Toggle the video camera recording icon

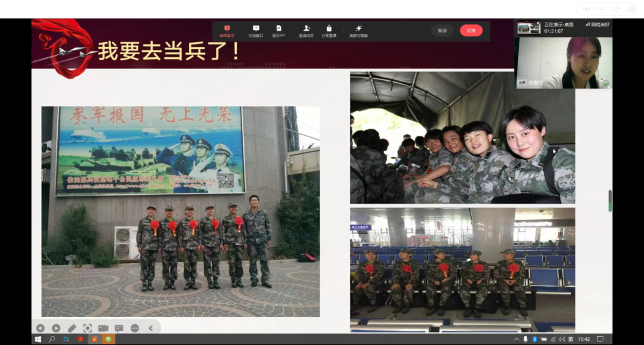(103, 328)
